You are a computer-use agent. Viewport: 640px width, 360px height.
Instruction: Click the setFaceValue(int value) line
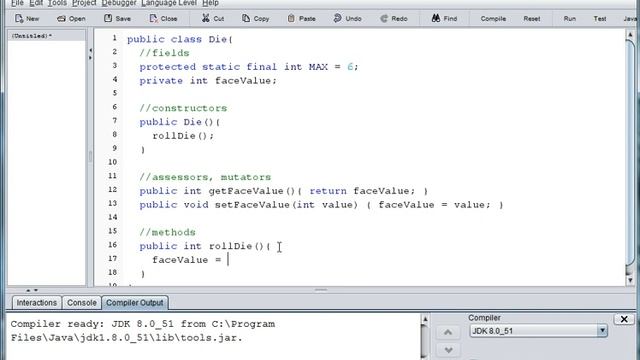point(321,205)
